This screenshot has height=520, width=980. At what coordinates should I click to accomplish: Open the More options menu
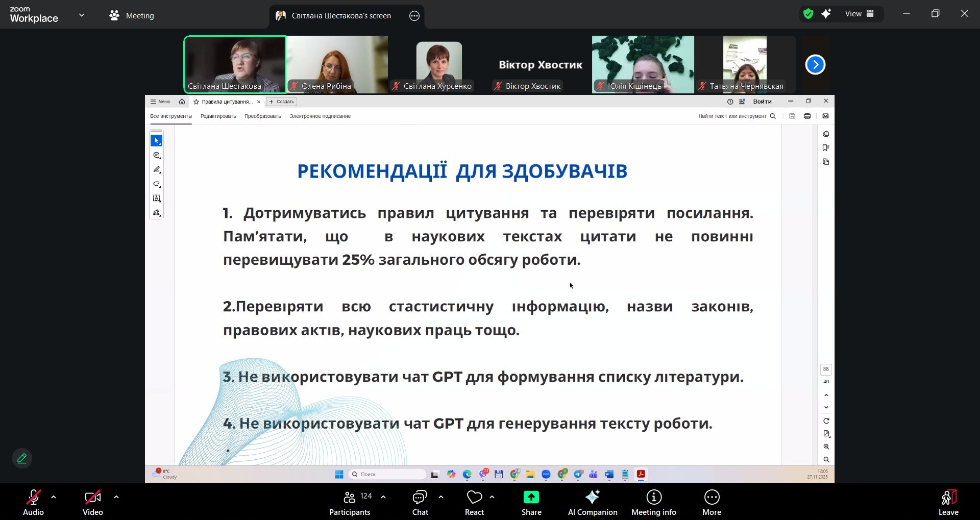(x=712, y=502)
